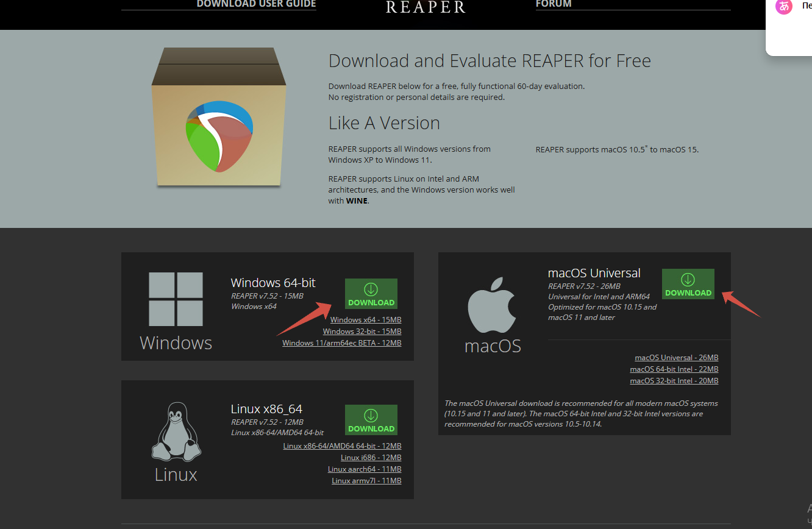Viewport: 812px width, 529px height.
Task: Click the large "macOS" label under the Apple logo
Action: (493, 346)
